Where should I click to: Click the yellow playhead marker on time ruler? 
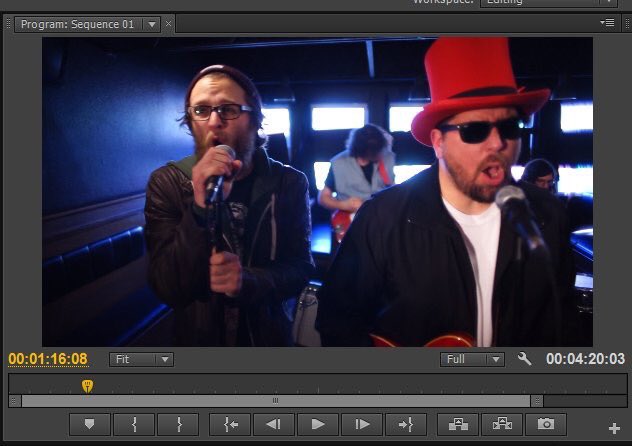87,386
